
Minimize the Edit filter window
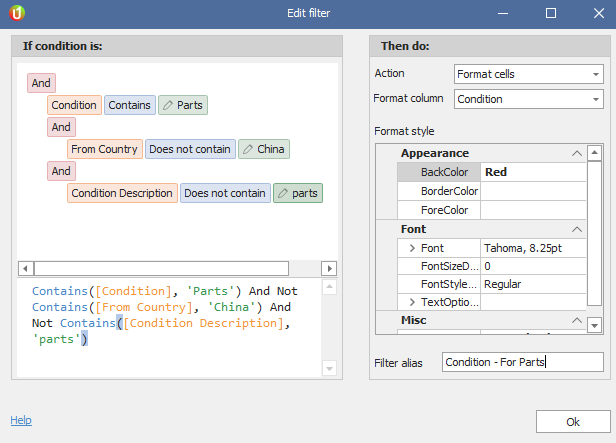503,13
